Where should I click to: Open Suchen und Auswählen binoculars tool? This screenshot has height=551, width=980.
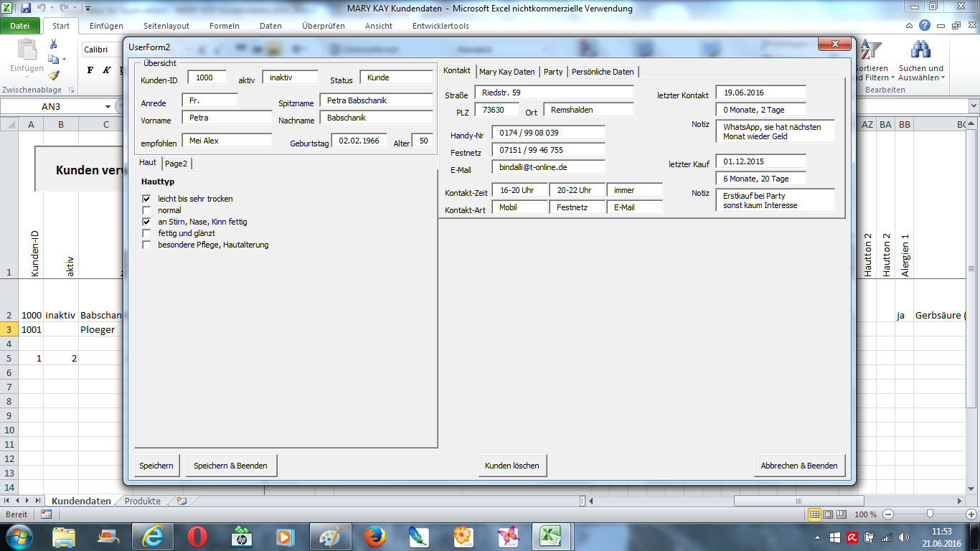click(921, 61)
